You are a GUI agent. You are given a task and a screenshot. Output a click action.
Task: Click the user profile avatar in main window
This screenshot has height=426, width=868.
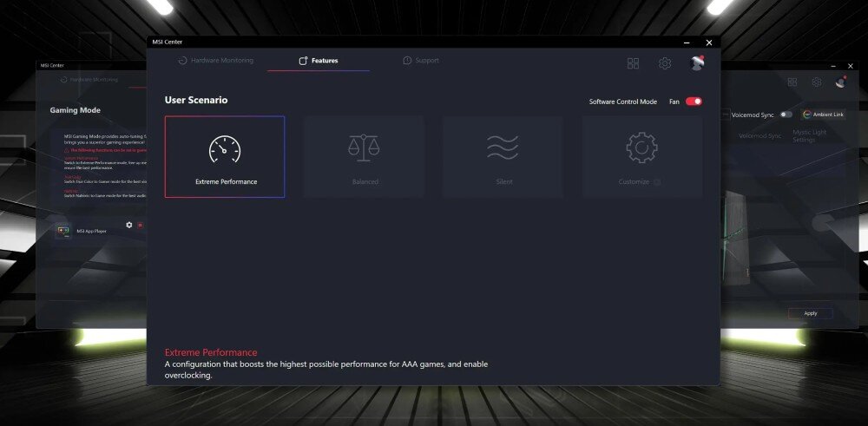pos(697,62)
